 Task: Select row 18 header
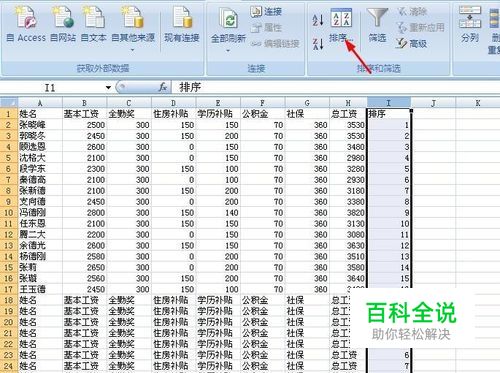pyautogui.click(x=9, y=300)
